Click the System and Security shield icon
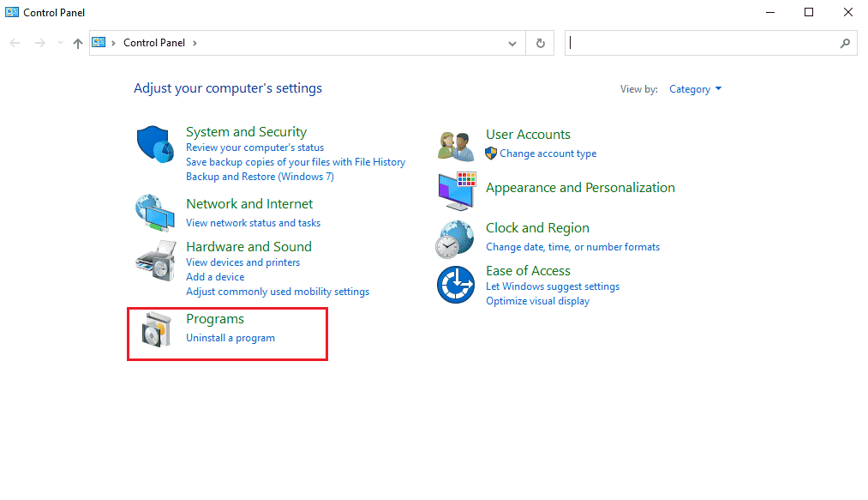 (155, 144)
